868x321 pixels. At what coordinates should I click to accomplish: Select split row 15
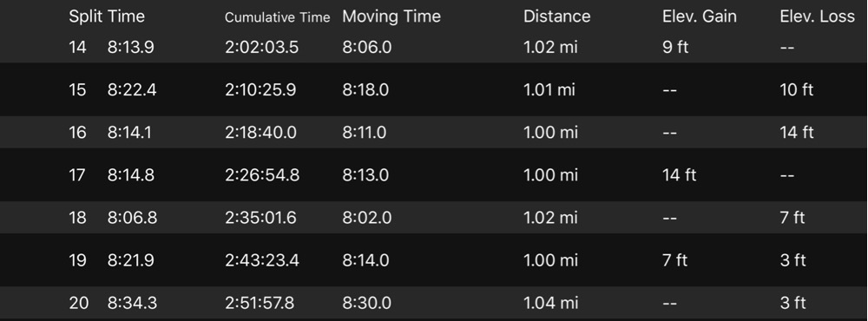coord(434,89)
